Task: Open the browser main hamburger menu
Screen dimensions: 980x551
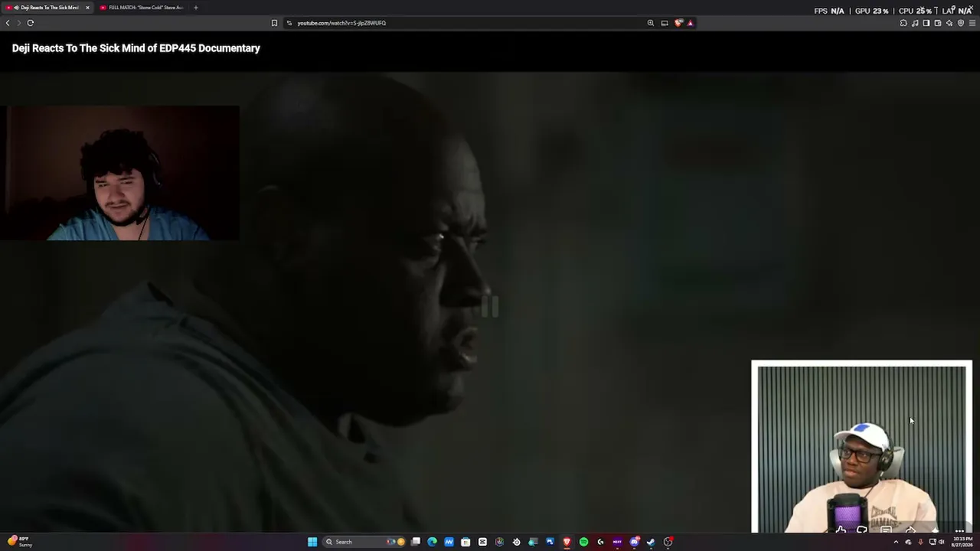Action: pyautogui.click(x=972, y=23)
